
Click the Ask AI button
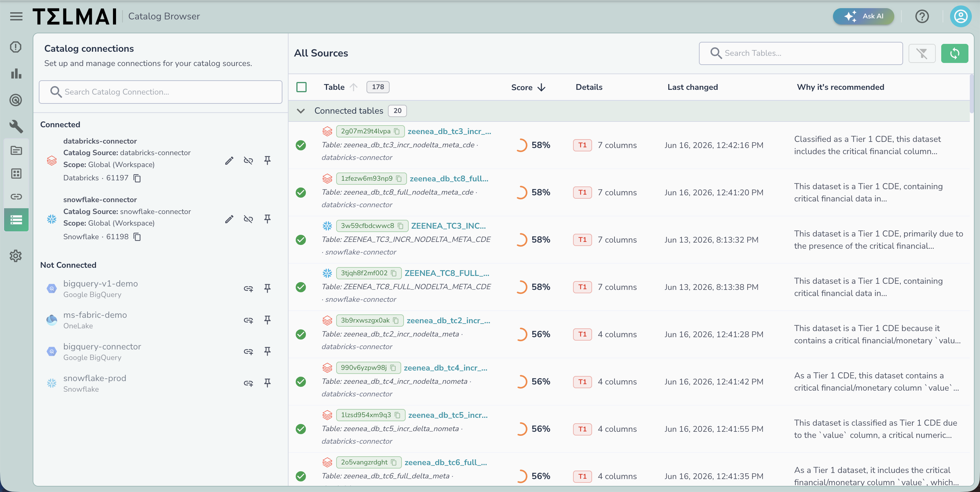pos(863,16)
